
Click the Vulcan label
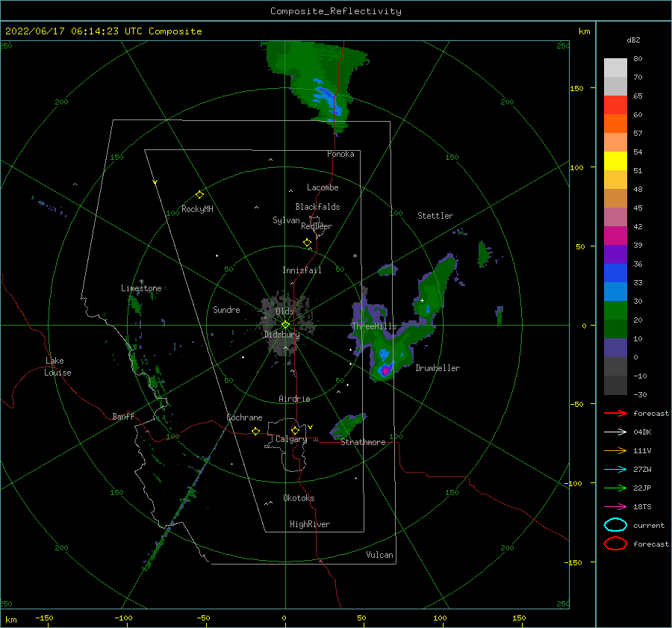click(x=379, y=555)
